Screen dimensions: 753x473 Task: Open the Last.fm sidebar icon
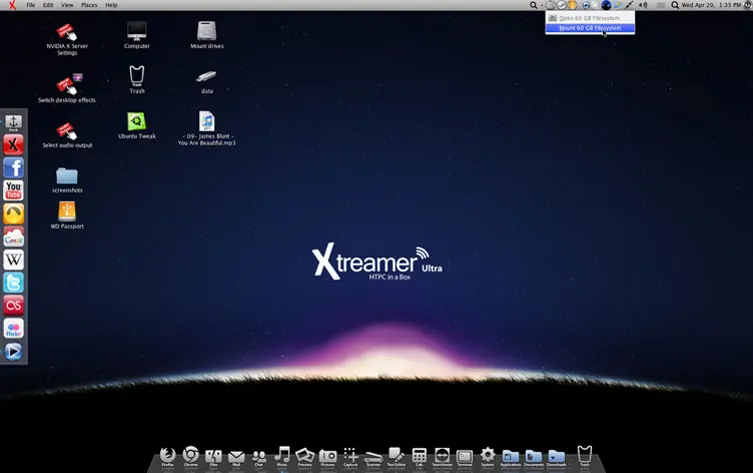pos(13,306)
